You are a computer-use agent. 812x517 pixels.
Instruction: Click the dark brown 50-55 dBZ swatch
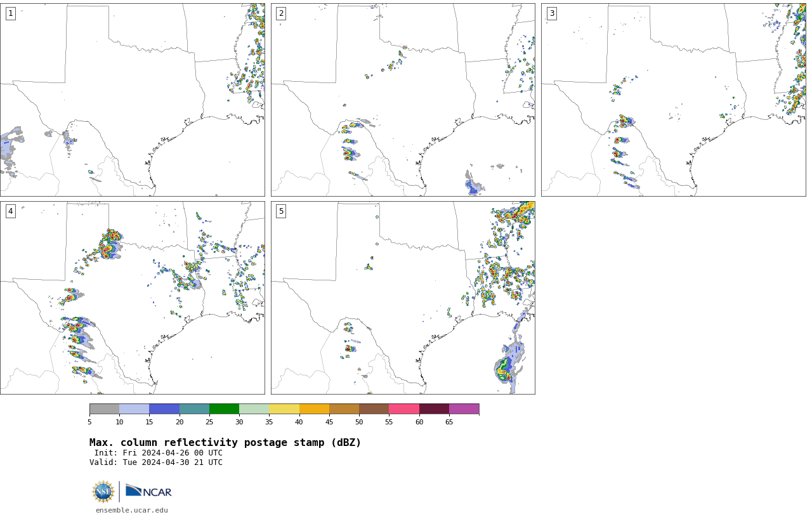pyautogui.click(x=374, y=409)
